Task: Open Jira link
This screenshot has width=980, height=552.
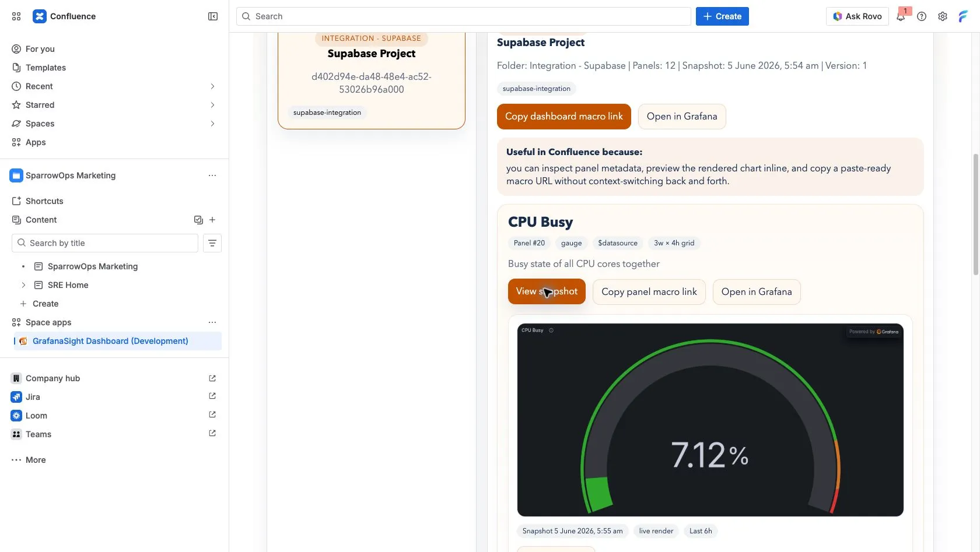Action: click(x=33, y=397)
